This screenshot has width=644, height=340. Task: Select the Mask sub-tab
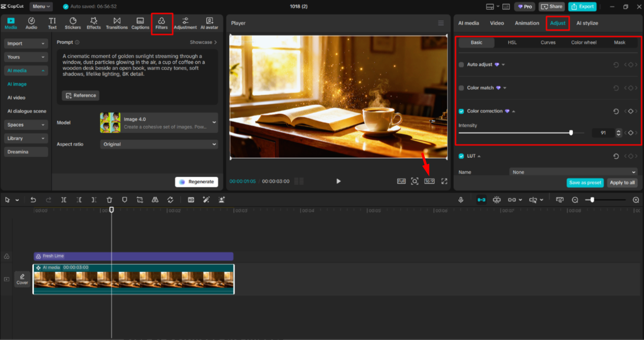[620, 43]
